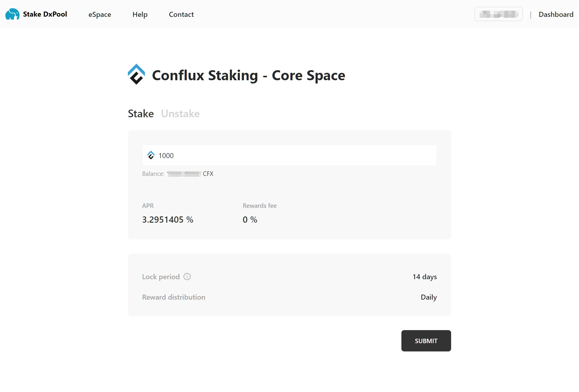Click the Rewards fee value

point(250,219)
